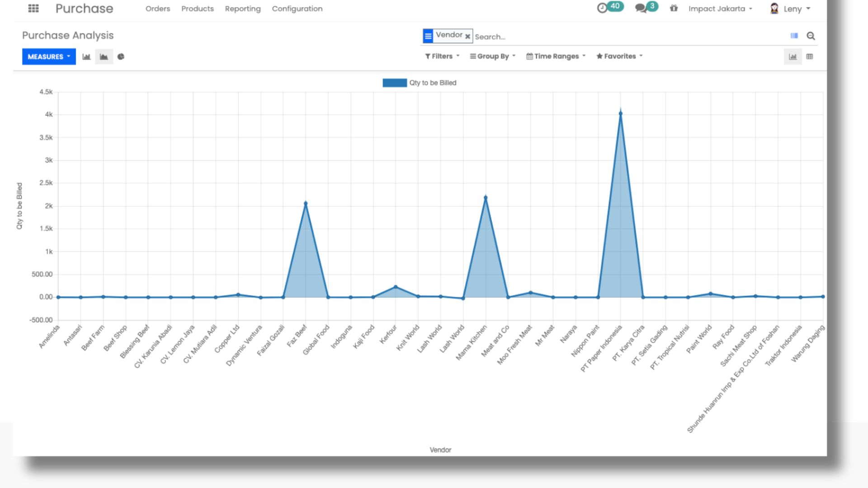This screenshot has height=488, width=868.
Task: Click the Mr Meat axis label
Action: (x=545, y=335)
